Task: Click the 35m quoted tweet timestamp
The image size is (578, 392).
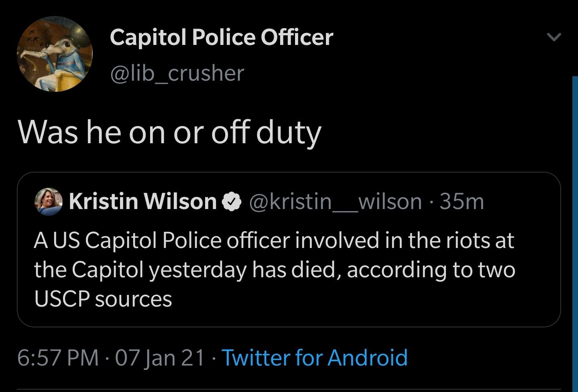Action: (x=462, y=201)
